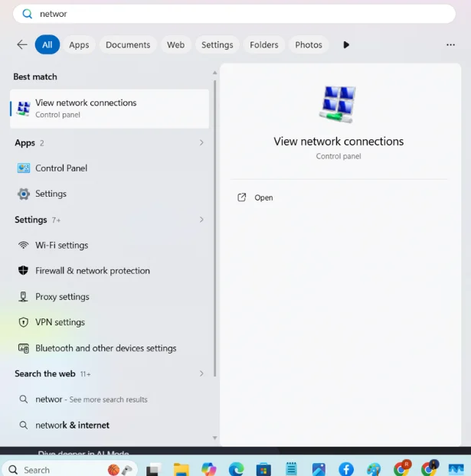The width and height of the screenshot is (471, 476).
Task: Open Paint from the taskbar
Action: pos(374,470)
